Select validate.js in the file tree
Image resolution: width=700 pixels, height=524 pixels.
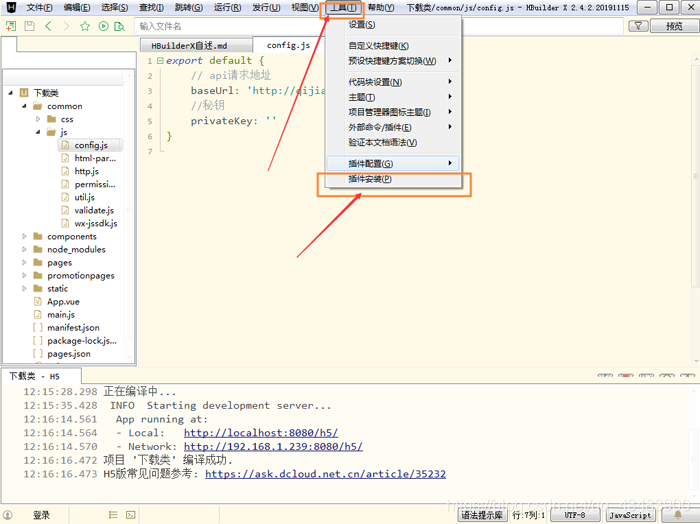(94, 210)
